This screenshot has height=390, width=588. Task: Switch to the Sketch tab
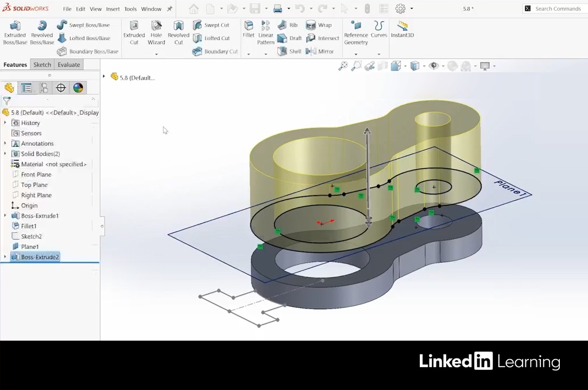(x=42, y=65)
